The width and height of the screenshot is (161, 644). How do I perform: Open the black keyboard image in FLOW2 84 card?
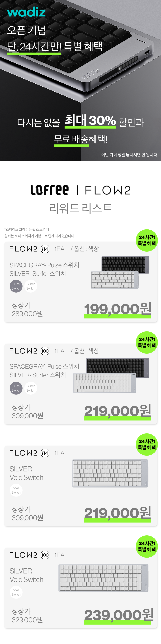[125, 264]
